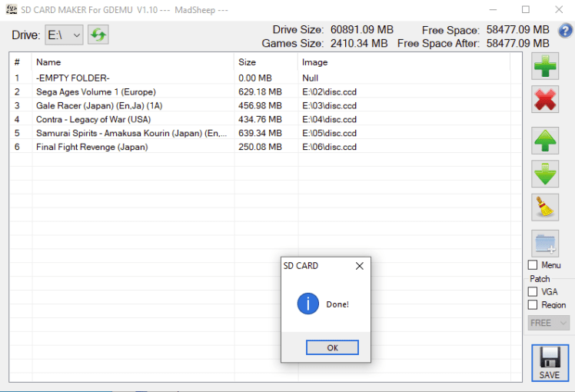This screenshot has width=575, height=392.
Task: Click the E:\02\disc.ccd image path
Action: [329, 91]
